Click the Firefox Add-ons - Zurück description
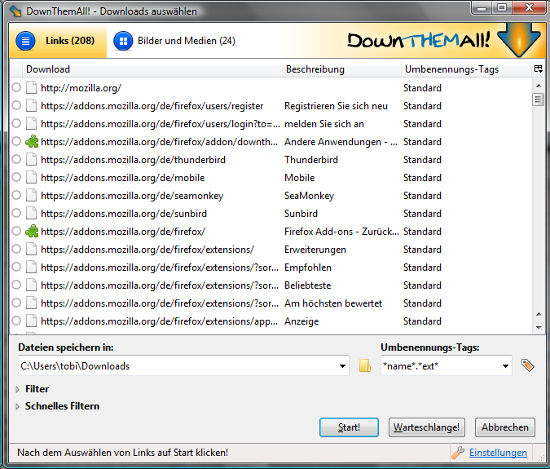 (x=342, y=232)
